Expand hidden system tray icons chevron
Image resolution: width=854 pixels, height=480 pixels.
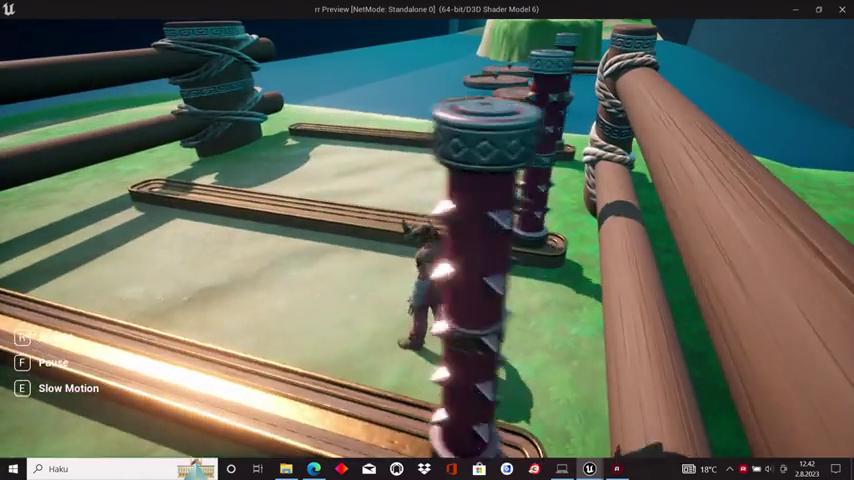729,469
